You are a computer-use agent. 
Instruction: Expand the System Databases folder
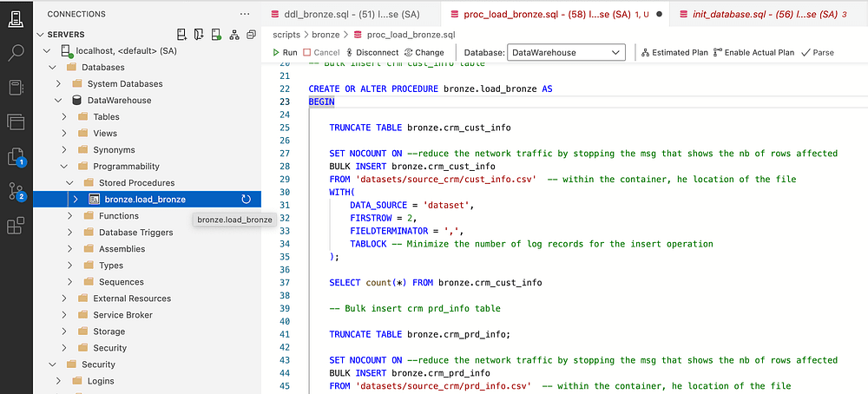[x=59, y=84]
